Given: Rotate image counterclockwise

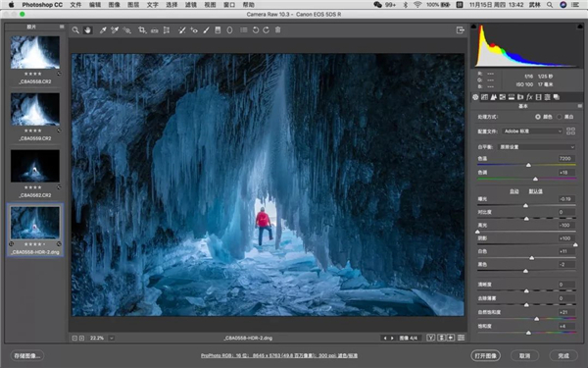Looking at the screenshot, I should (256, 30).
